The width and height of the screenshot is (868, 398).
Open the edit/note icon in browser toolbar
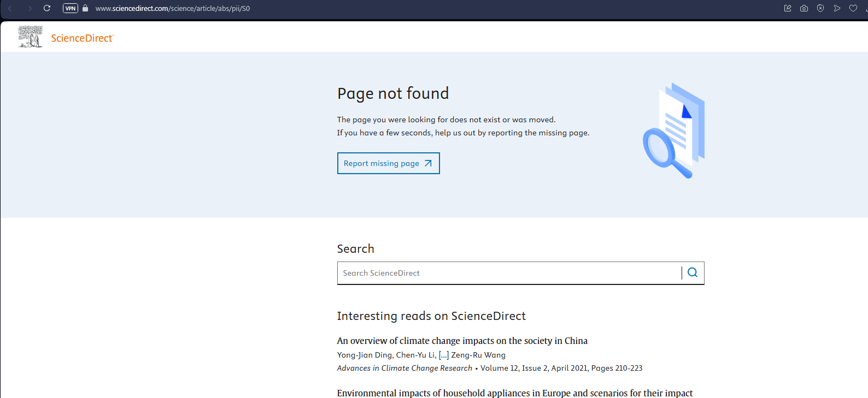pos(788,8)
